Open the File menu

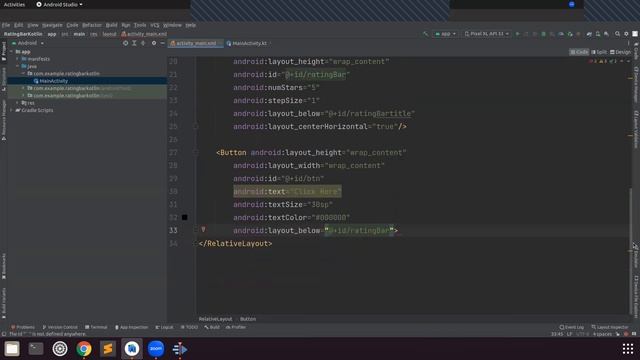pyautogui.click(x=6, y=25)
